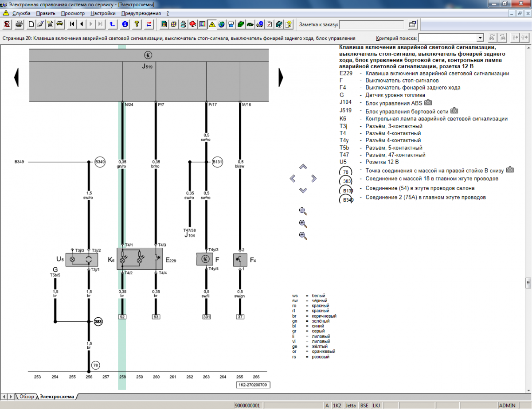Open the ? help menu
Image resolution: width=532 pixels, height=409 pixels.
click(x=168, y=13)
